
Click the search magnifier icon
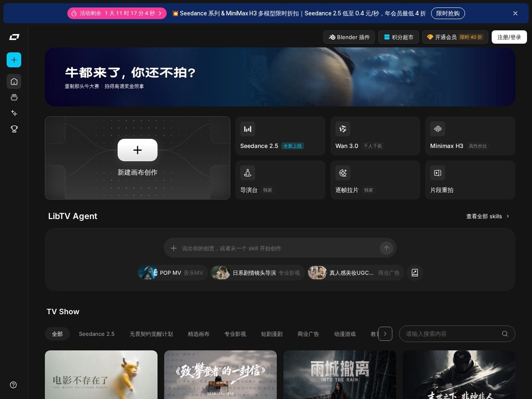pyautogui.click(x=505, y=334)
